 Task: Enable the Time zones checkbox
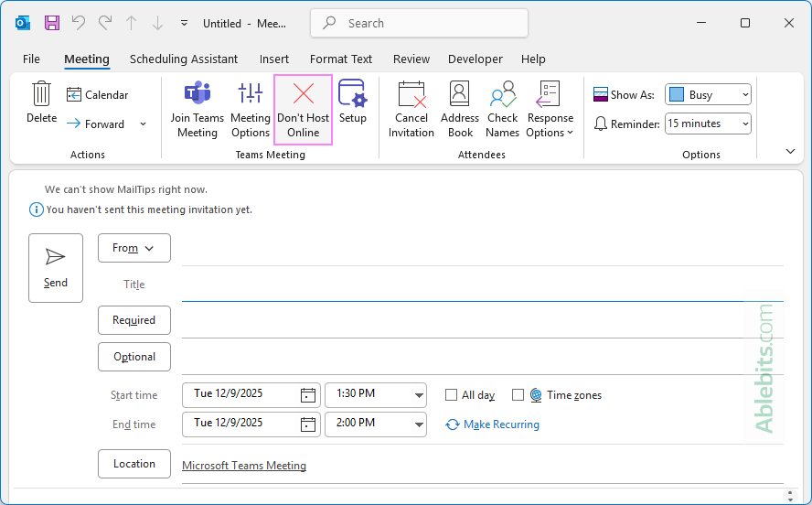(518, 395)
